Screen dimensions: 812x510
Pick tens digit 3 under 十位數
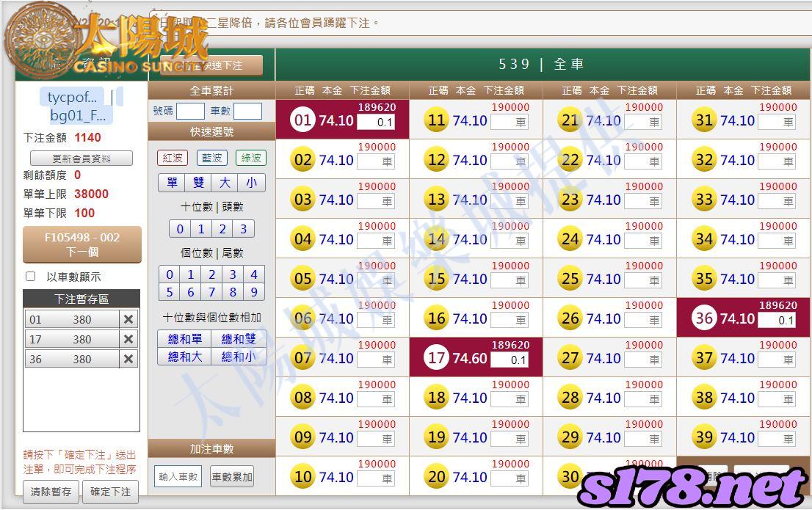244,229
